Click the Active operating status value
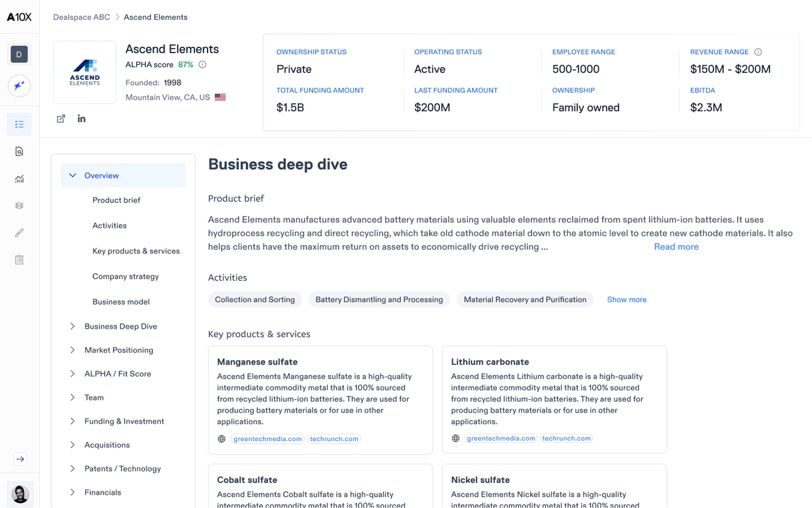This screenshot has width=812, height=508. pos(430,69)
